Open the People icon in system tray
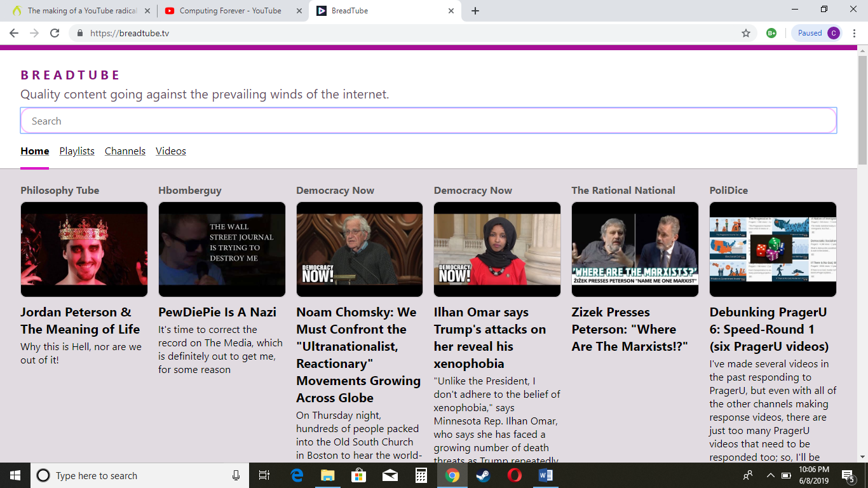 coord(748,475)
